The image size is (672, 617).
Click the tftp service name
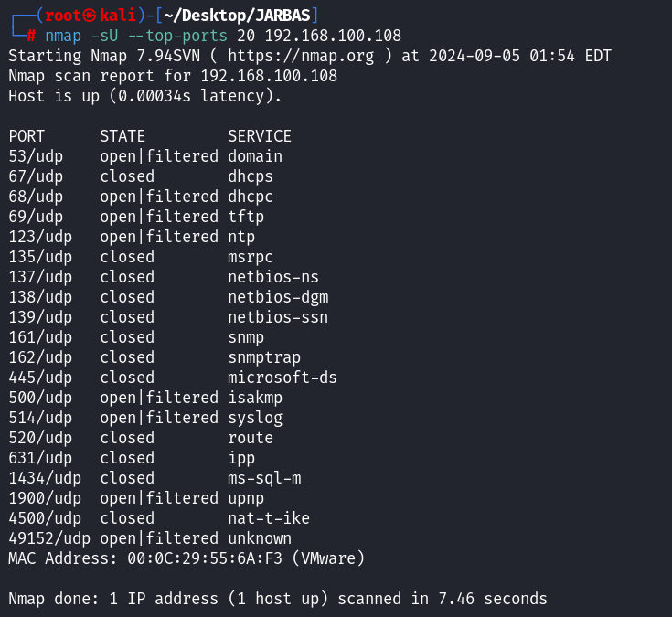pos(246,217)
